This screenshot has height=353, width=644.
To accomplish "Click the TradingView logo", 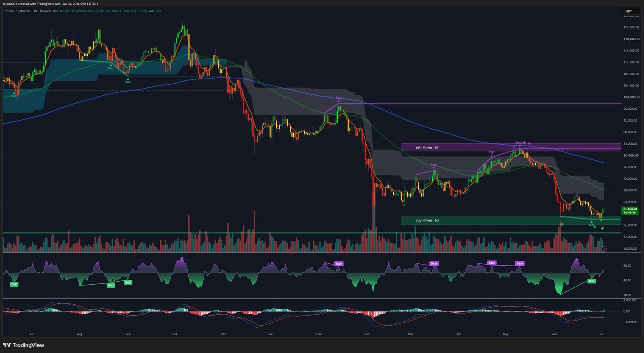I will pos(23,345).
